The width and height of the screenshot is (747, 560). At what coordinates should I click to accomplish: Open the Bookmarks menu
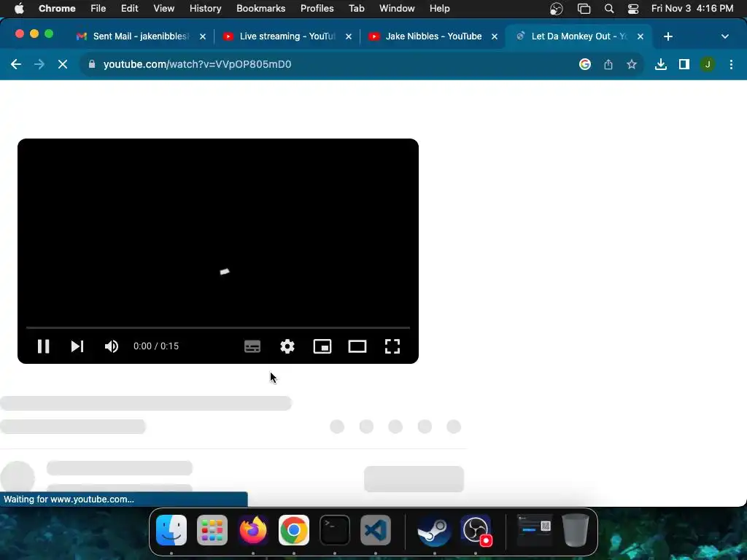260,8
